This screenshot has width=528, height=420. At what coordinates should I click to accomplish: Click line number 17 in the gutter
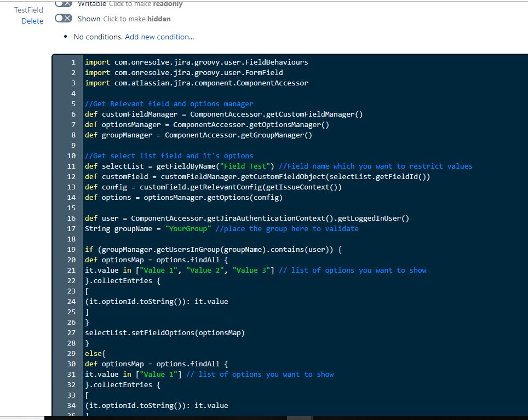[x=71, y=229]
